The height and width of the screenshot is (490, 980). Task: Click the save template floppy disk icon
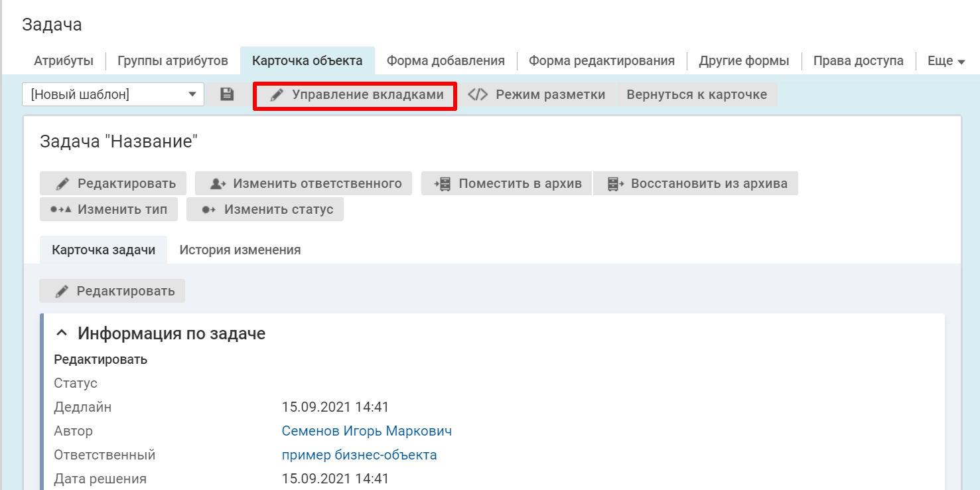[x=227, y=94]
